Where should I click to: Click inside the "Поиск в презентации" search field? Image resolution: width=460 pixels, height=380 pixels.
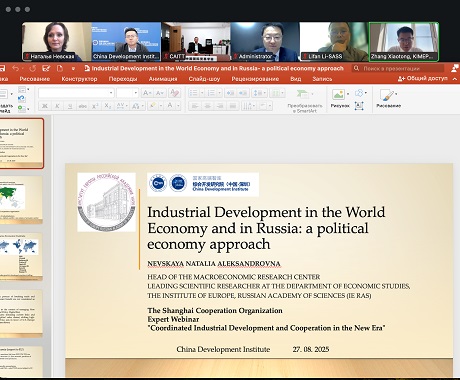pyautogui.click(x=398, y=68)
